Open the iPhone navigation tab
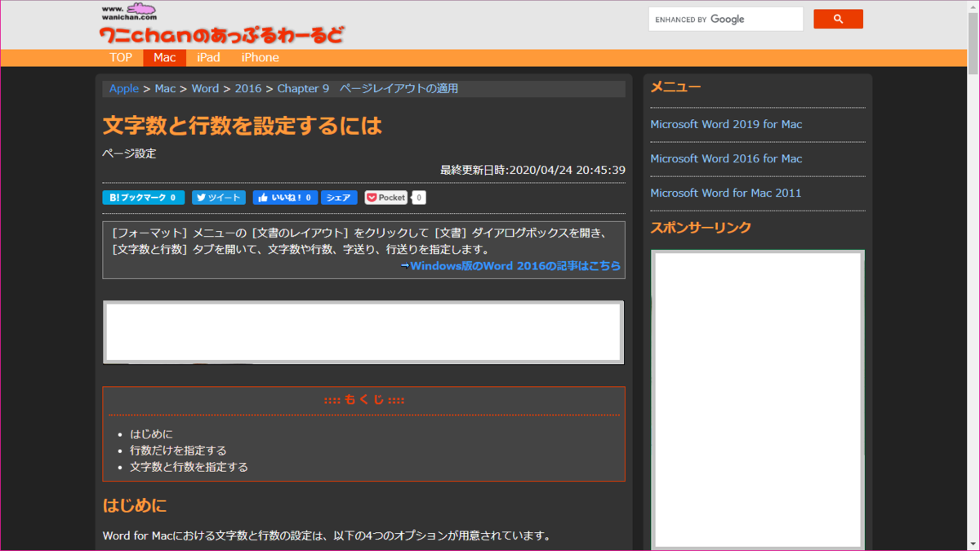The image size is (980, 551). coord(260,57)
